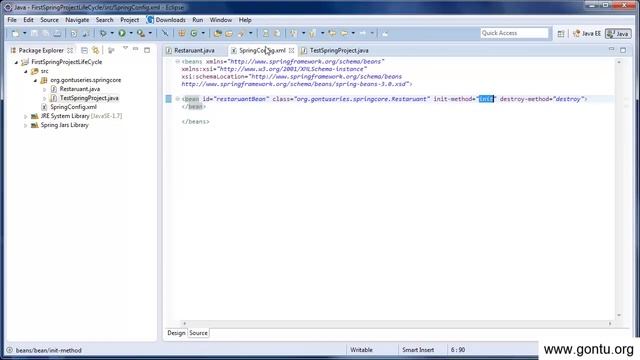Open the New file dropdown arrow
This screenshot has width=640, height=360.
(24, 33)
